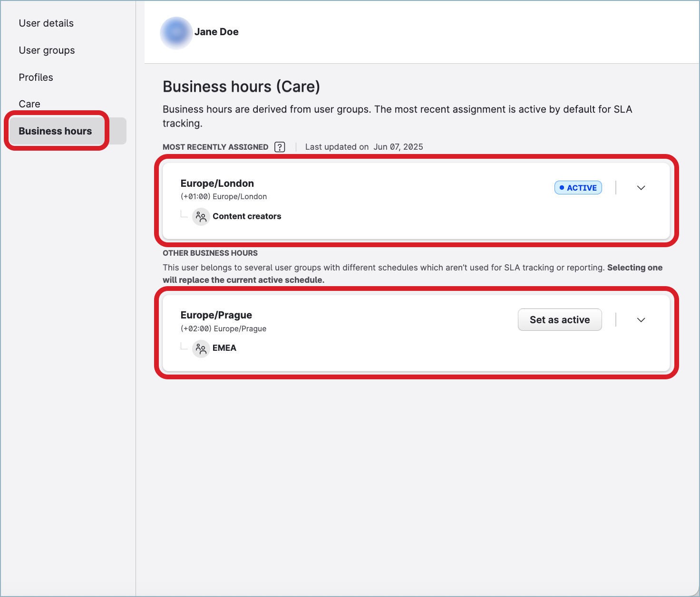This screenshot has width=700, height=597.
Task: Click the Europe/London schedule title
Action: [217, 183]
